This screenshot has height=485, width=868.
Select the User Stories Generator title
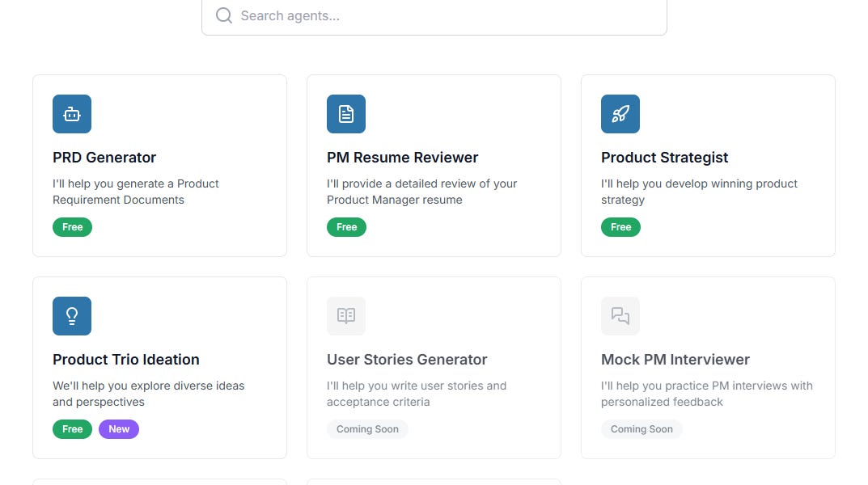click(x=407, y=360)
